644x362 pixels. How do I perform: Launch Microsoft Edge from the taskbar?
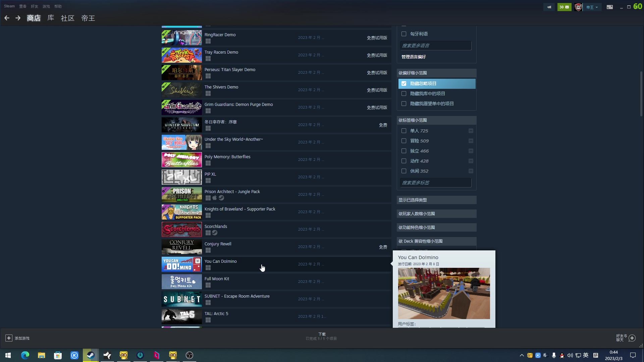pos(25,355)
